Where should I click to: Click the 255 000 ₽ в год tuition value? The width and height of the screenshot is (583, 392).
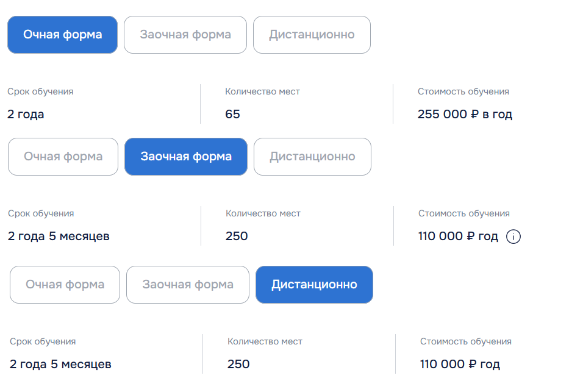pyautogui.click(x=465, y=114)
